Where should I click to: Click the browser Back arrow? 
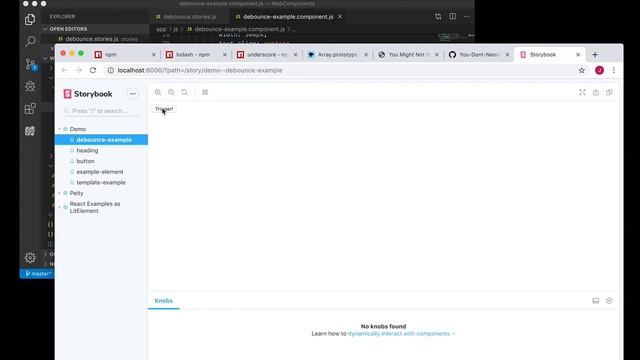pos(64,70)
